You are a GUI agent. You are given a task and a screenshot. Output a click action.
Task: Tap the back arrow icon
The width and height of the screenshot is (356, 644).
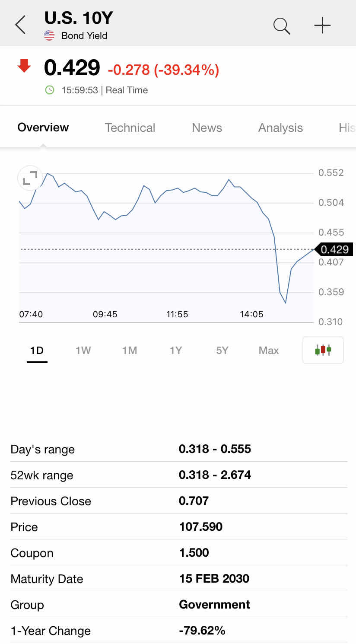tap(20, 25)
